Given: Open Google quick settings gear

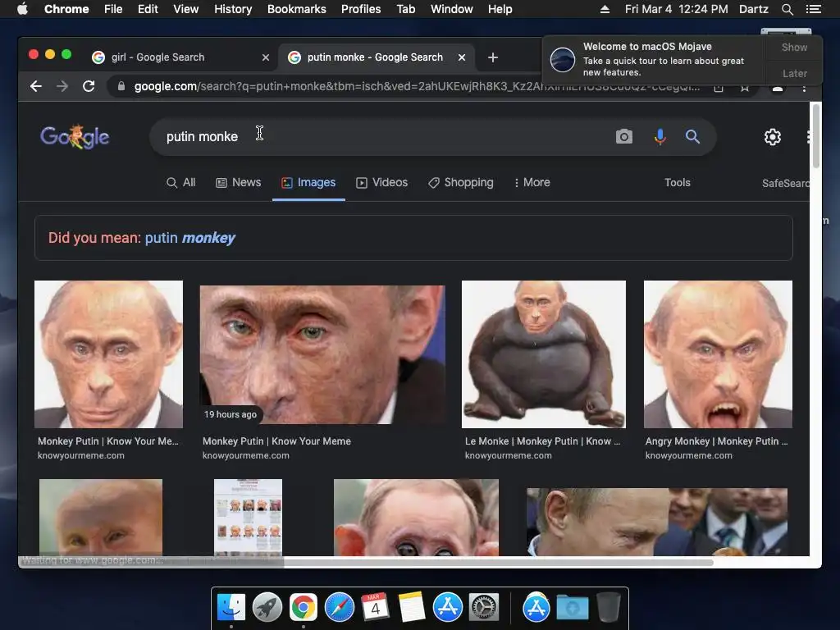Looking at the screenshot, I should 772,137.
